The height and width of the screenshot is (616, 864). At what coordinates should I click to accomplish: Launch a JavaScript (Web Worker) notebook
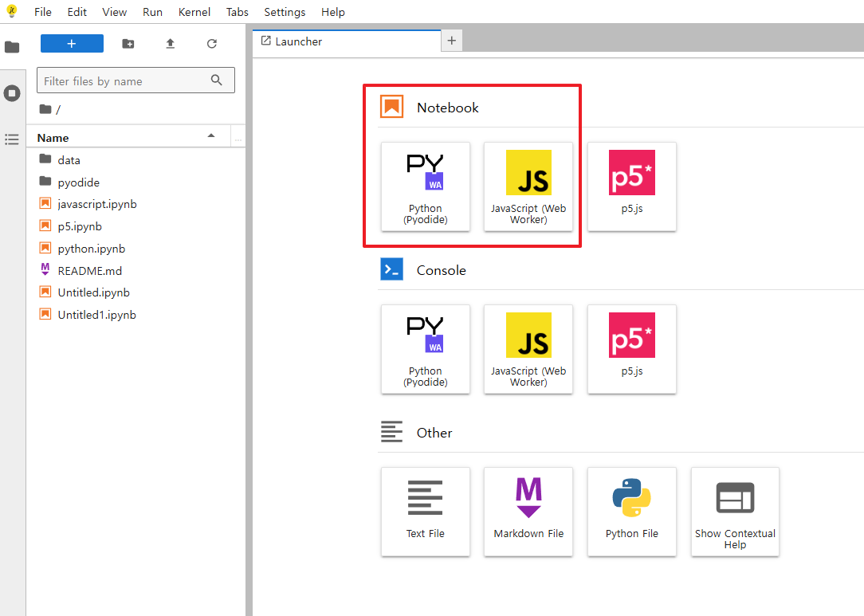(x=528, y=186)
